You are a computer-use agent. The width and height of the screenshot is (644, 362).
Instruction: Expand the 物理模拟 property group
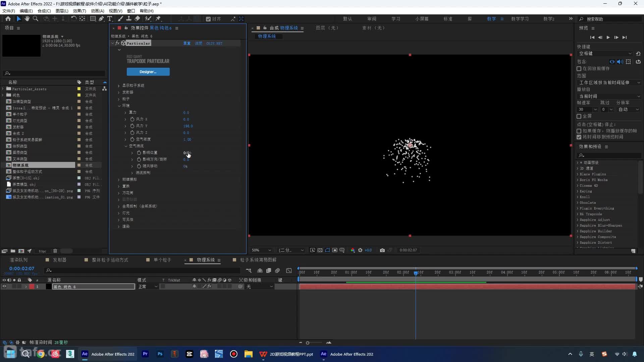(x=119, y=180)
